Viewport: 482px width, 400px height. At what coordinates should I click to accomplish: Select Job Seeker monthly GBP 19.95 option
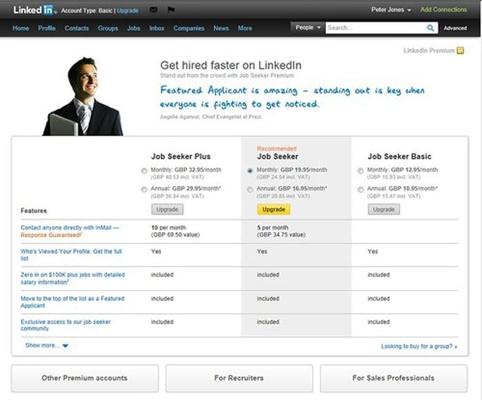250,170
